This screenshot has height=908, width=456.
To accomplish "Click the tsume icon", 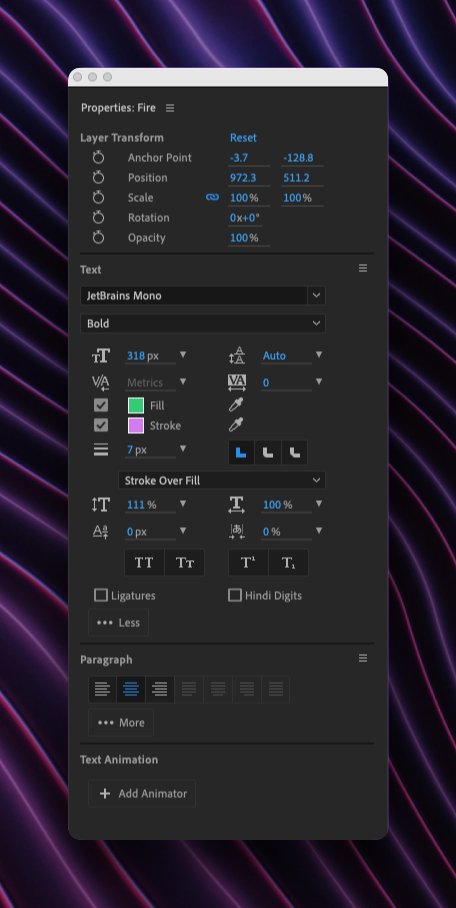I will 236,532.
